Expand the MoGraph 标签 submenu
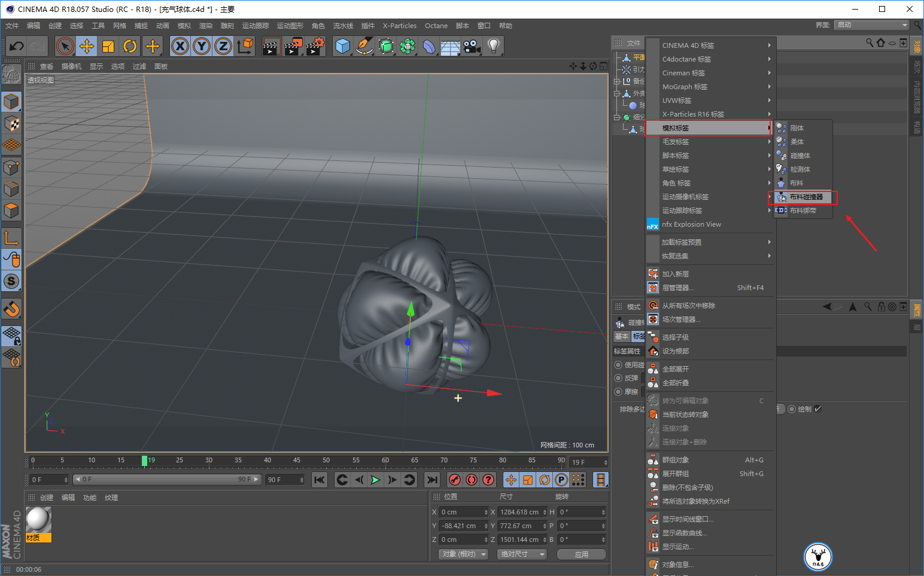Image resolution: width=924 pixels, height=576 pixels. click(x=711, y=87)
